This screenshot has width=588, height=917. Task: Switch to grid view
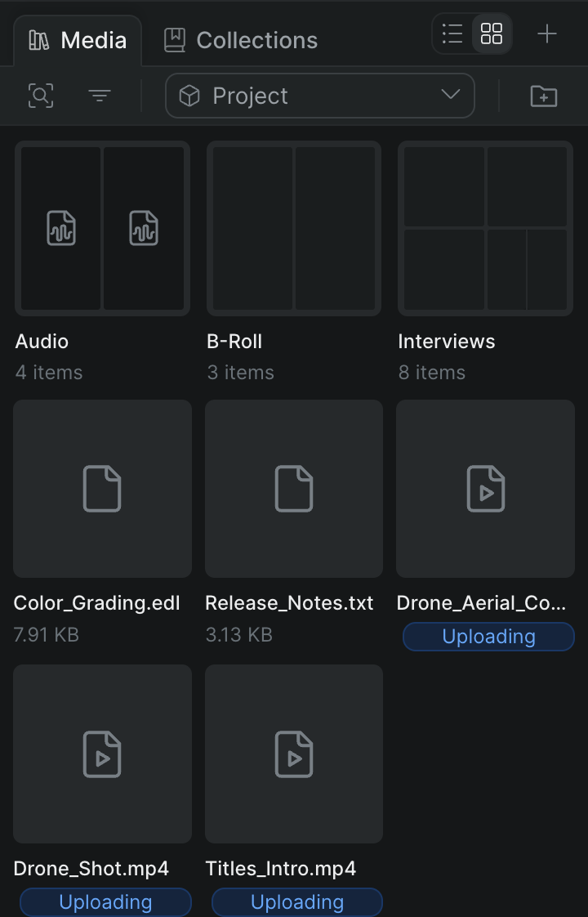click(491, 34)
